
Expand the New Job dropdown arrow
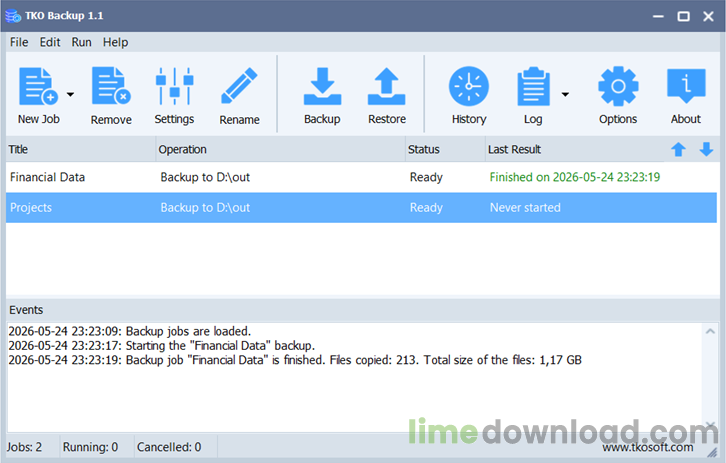[x=70, y=94]
